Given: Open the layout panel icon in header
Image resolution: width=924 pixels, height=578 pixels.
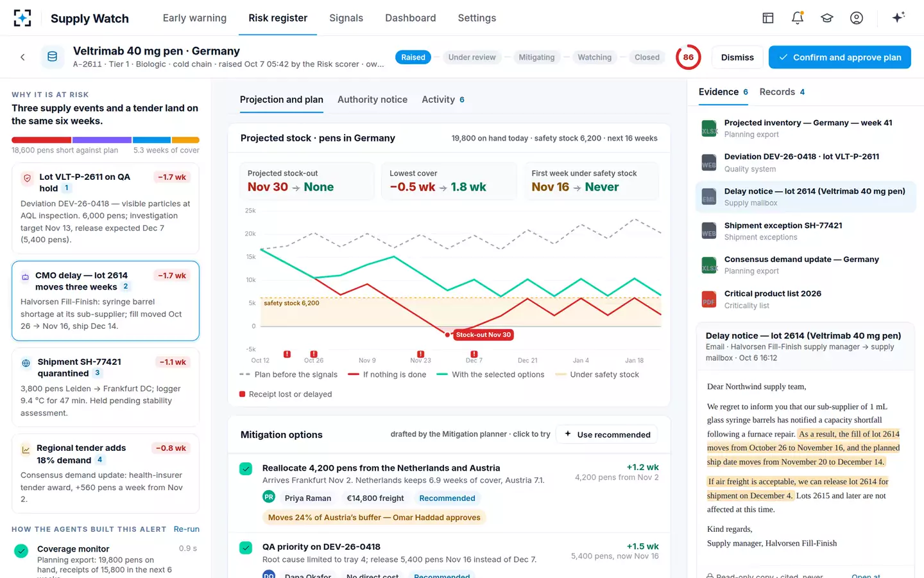Looking at the screenshot, I should [x=768, y=18].
